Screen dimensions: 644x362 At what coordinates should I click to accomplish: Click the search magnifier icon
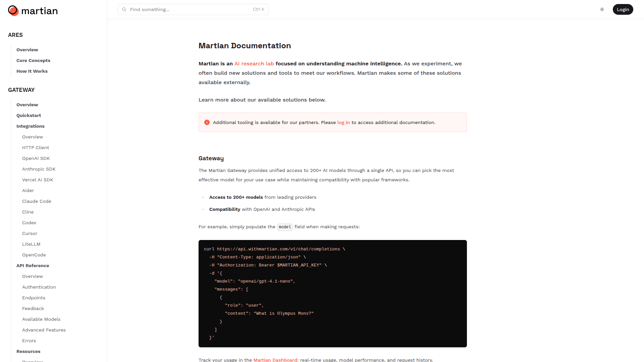(x=124, y=9)
